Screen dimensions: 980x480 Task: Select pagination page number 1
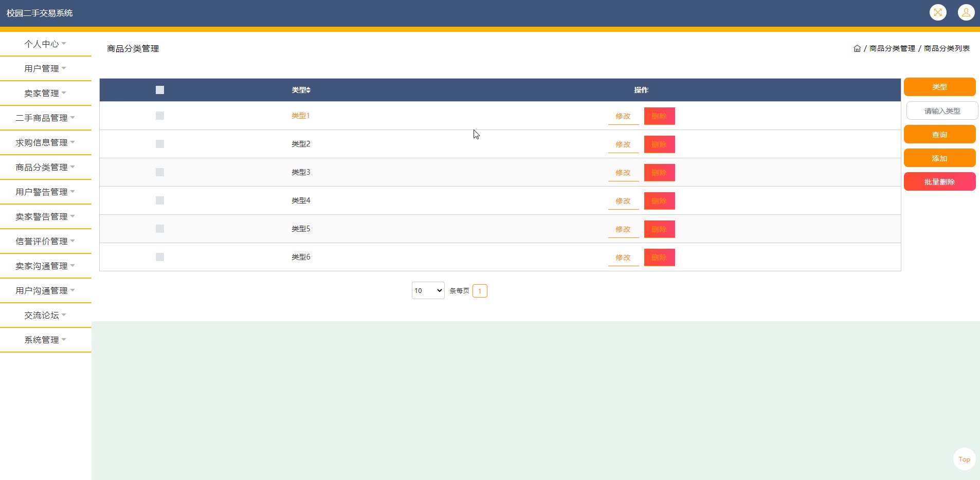(480, 291)
